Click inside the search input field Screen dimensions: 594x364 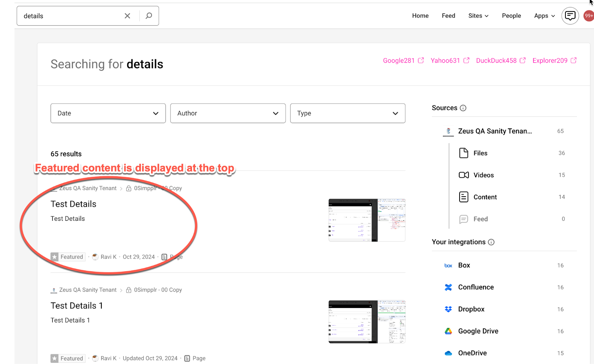tap(71, 16)
